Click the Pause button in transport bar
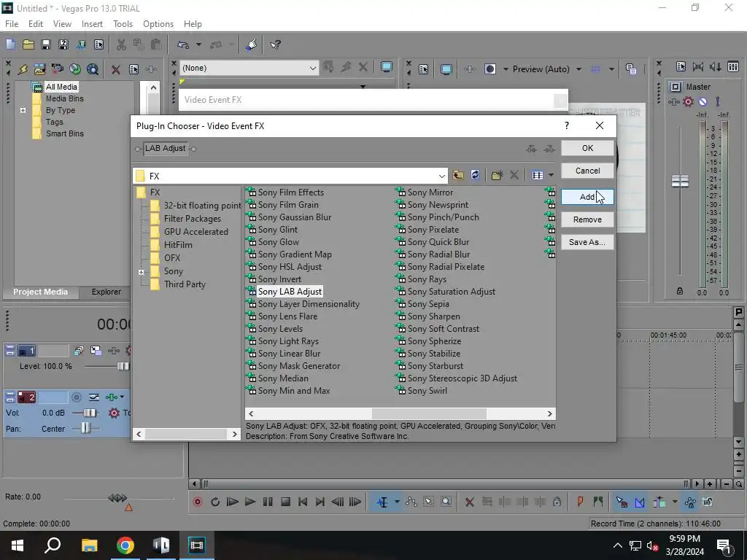Screen dimensions: 747x560 268,502
